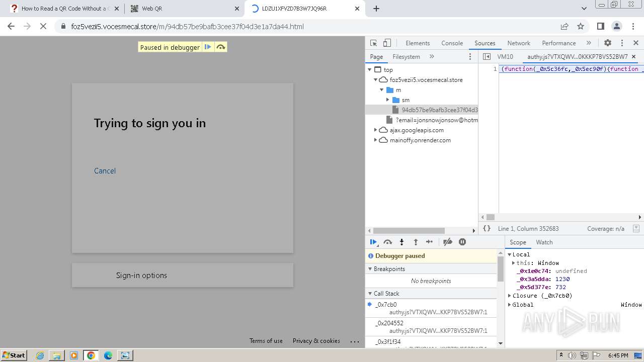Close the authy.js editor tab
The image size is (644, 362).
coord(633,57)
